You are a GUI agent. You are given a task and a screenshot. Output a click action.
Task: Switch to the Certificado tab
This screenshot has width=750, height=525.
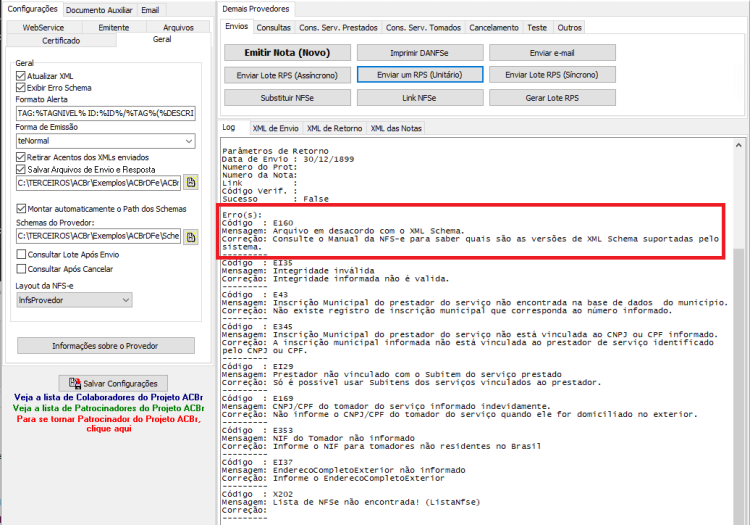tap(61, 41)
